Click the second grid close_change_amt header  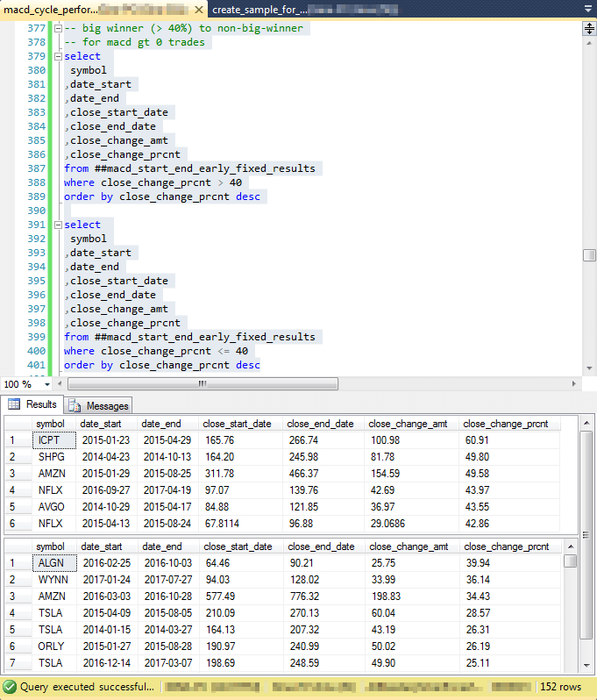coord(412,546)
